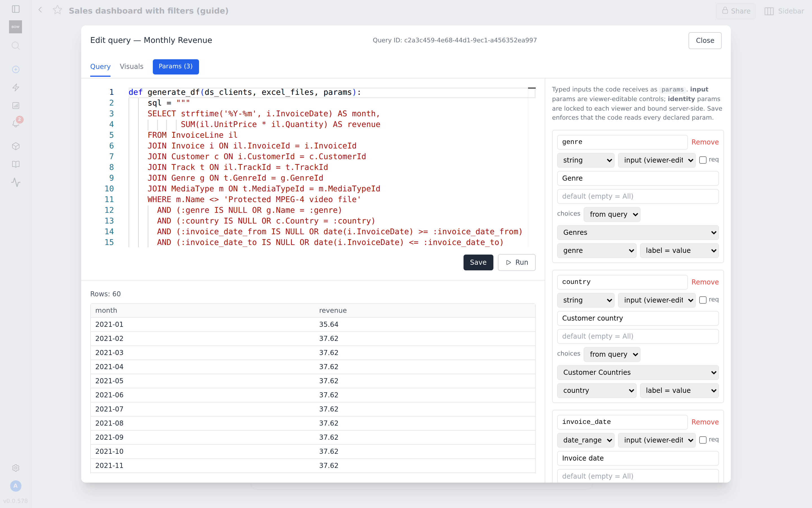Click the genre parameter name field
Screen dimensions: 812x508
tap(622, 142)
